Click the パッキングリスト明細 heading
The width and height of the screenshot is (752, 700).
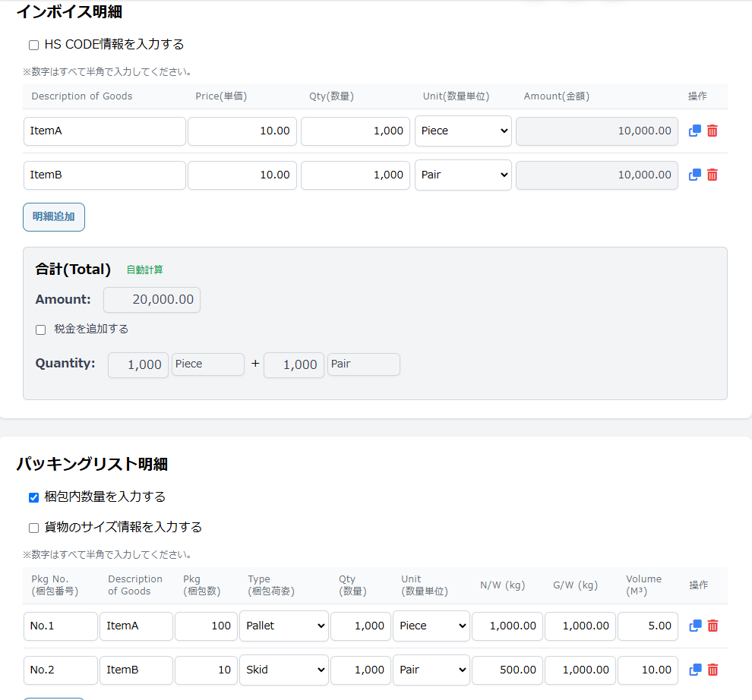click(92, 464)
